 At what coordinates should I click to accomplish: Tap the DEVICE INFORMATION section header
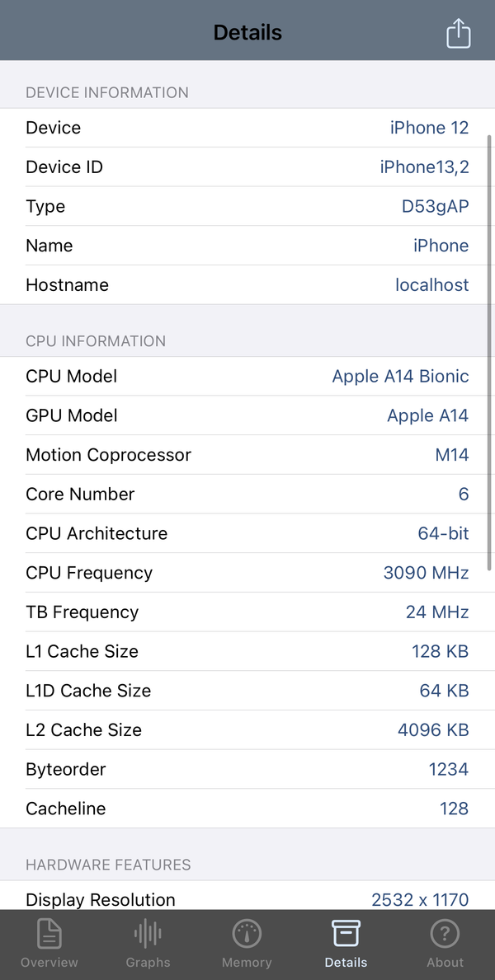[107, 92]
